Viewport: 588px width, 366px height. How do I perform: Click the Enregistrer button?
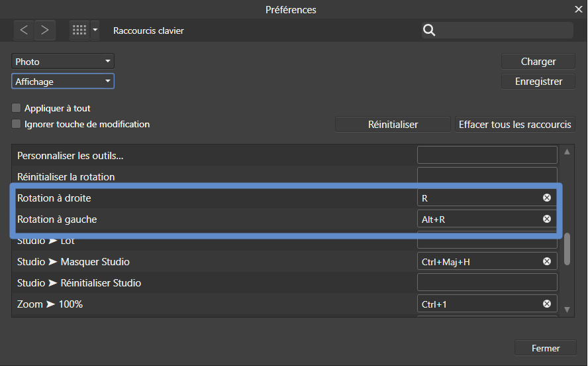point(538,82)
